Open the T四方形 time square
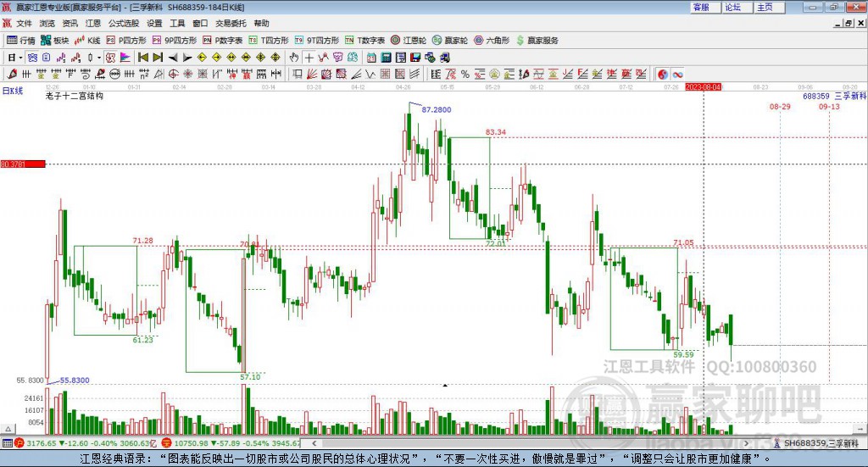 269,41
